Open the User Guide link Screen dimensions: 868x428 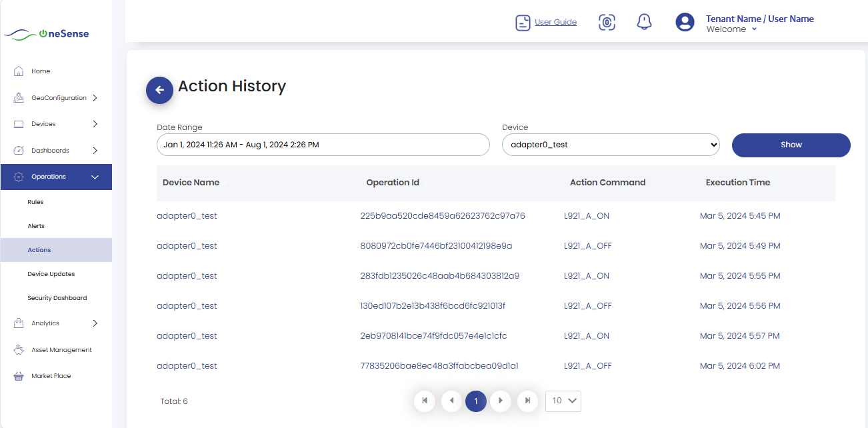coord(555,22)
